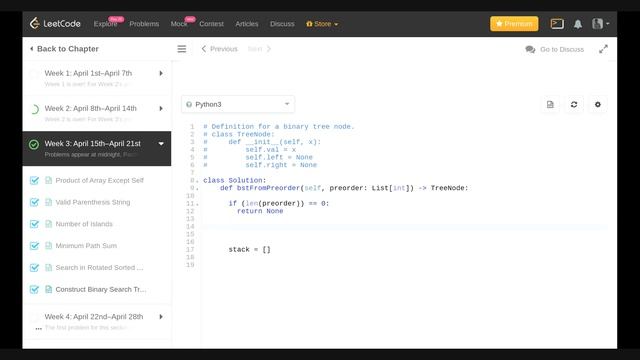Click document icon beside Number of Islands
Viewport: 640px width, 360px height.
point(49,224)
